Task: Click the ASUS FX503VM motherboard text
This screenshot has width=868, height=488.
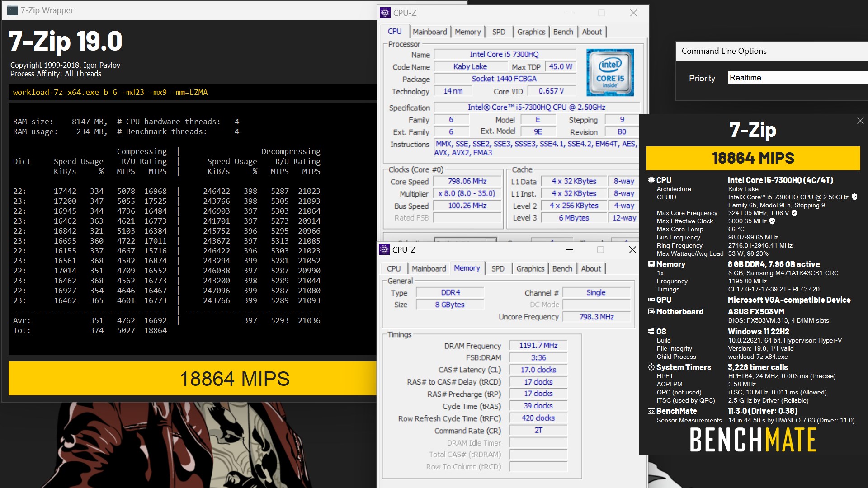Action: point(756,311)
